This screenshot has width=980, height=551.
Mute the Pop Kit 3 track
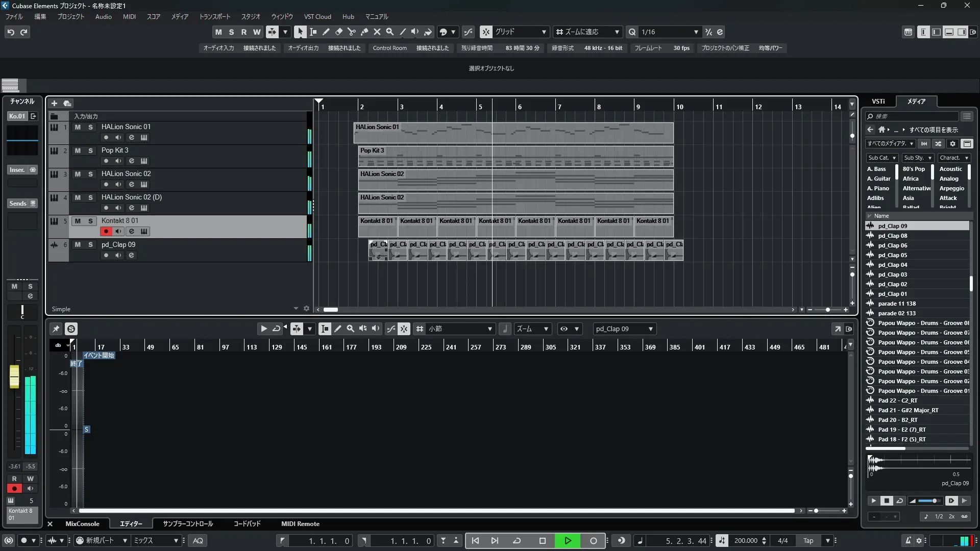click(78, 151)
